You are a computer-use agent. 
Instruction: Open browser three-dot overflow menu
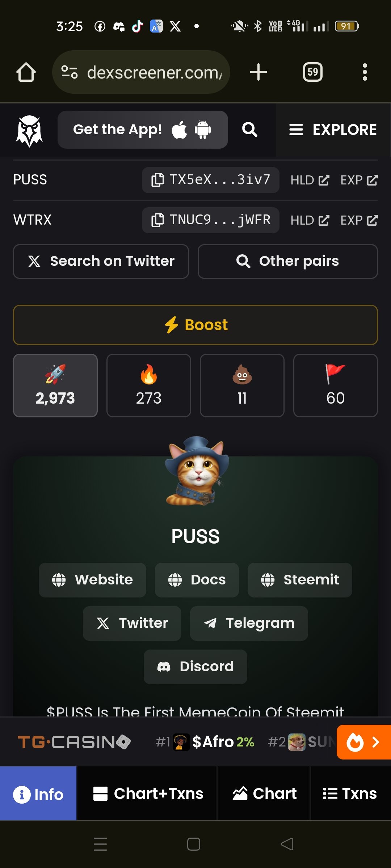click(x=365, y=72)
